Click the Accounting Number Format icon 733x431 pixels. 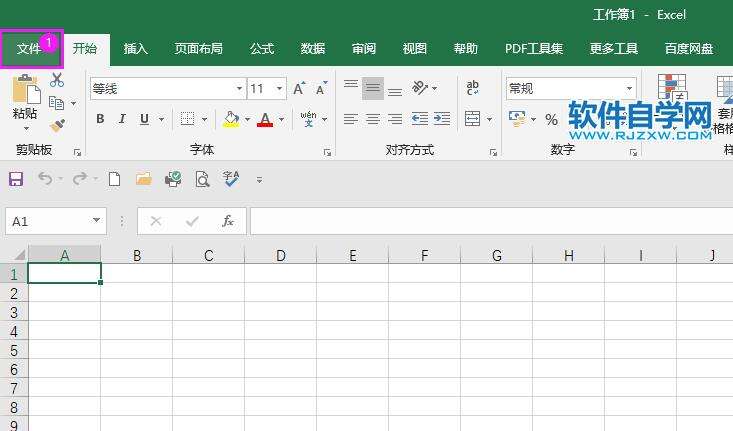click(x=517, y=119)
